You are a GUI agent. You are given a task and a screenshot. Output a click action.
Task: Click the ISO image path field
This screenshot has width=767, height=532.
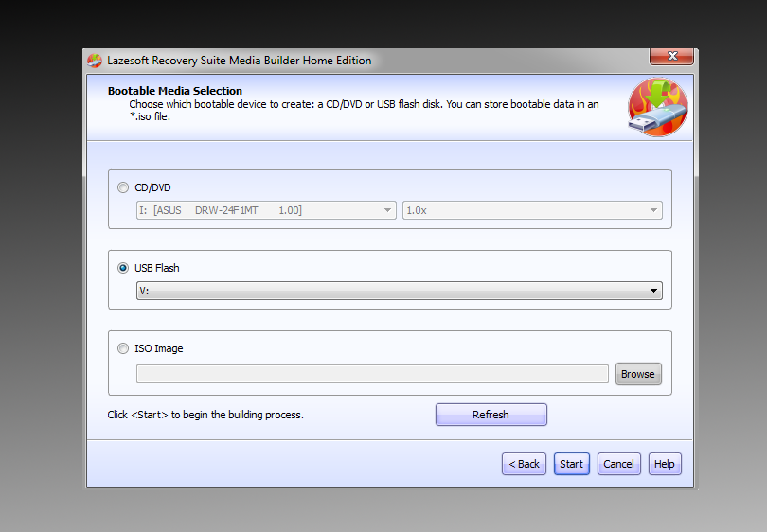pos(372,374)
